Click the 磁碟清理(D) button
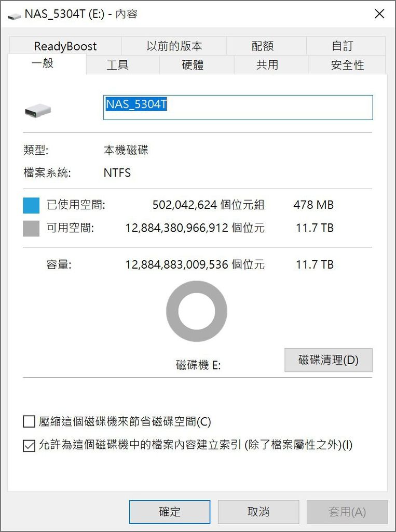Screen dimensions: 396x532 point(328,360)
